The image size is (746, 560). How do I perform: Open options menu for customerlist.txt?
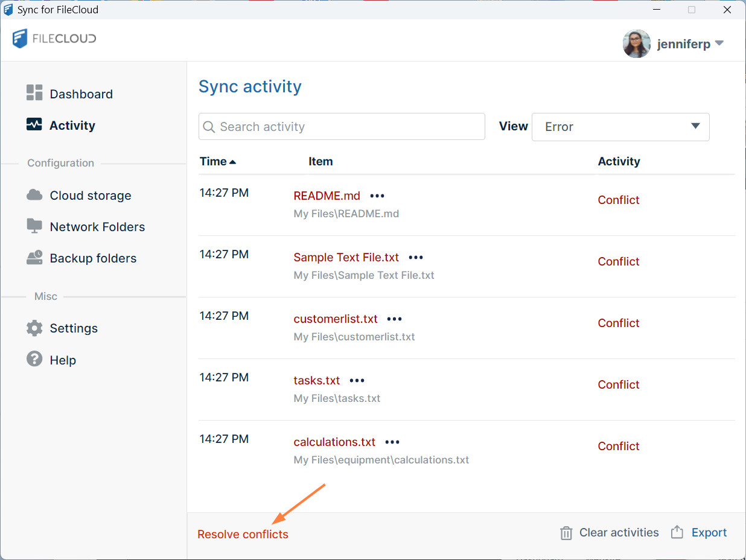395,319
